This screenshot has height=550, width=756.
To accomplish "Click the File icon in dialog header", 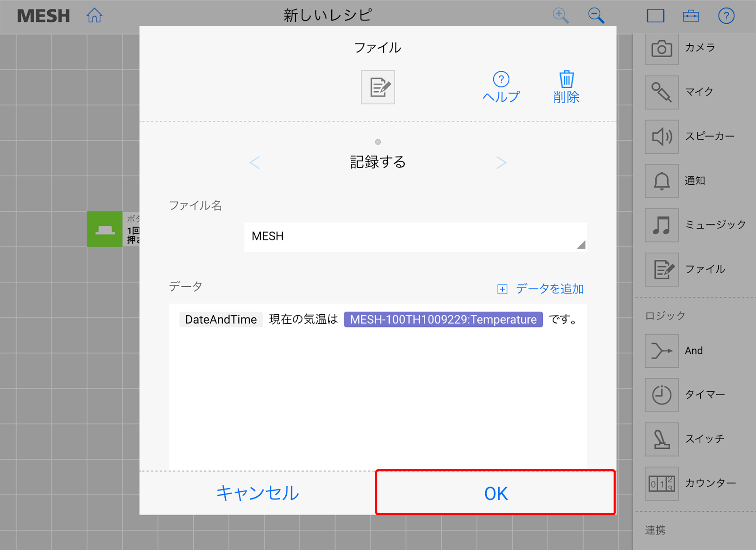I will pyautogui.click(x=378, y=87).
